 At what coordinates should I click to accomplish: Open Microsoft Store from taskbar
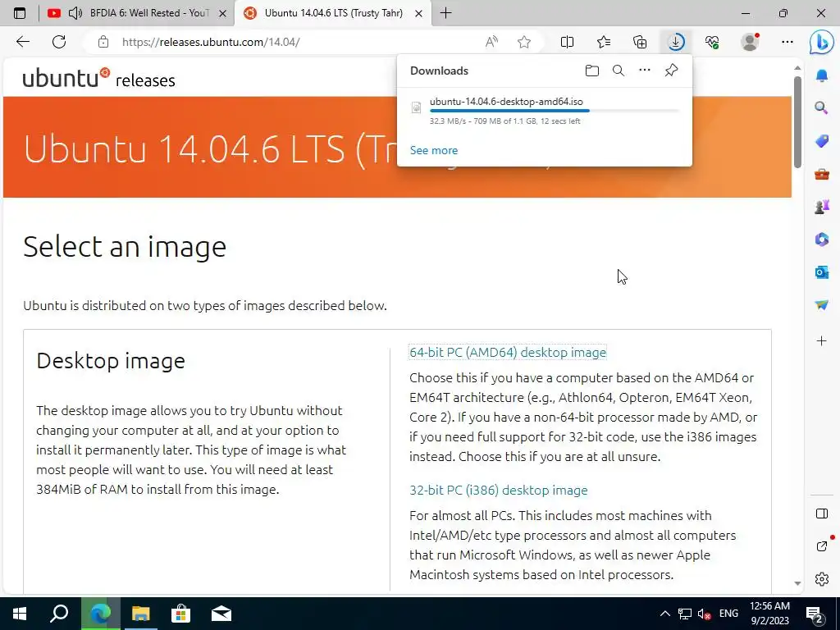[x=181, y=614]
